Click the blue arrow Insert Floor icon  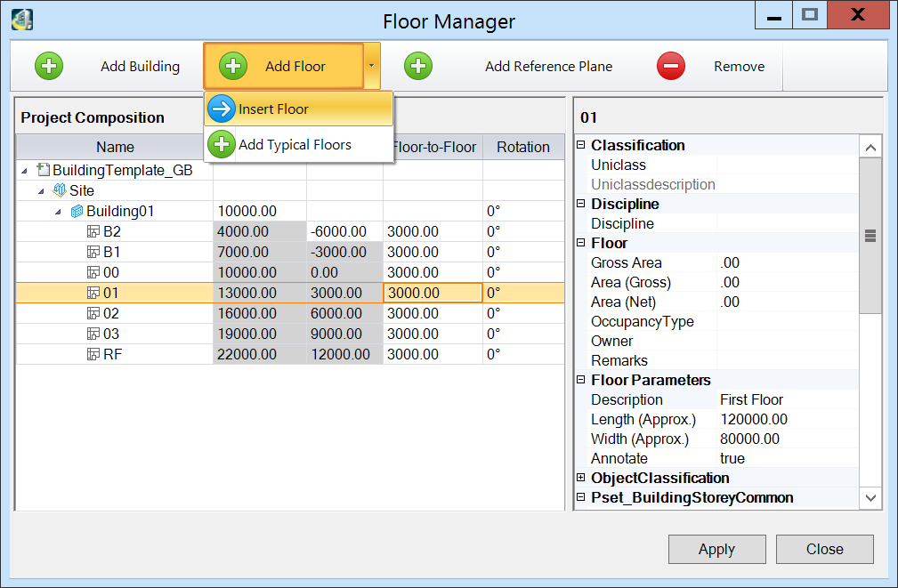[x=222, y=109]
